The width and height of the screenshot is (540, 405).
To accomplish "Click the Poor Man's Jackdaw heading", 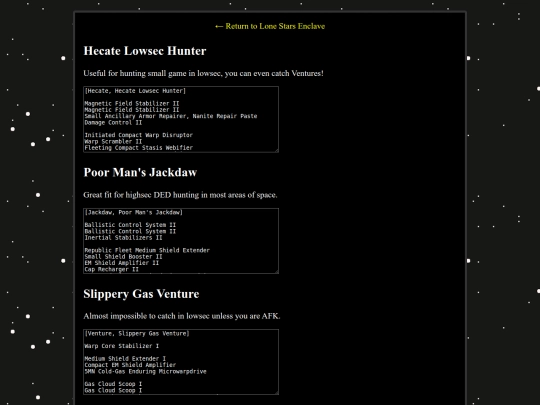I will (140, 172).
